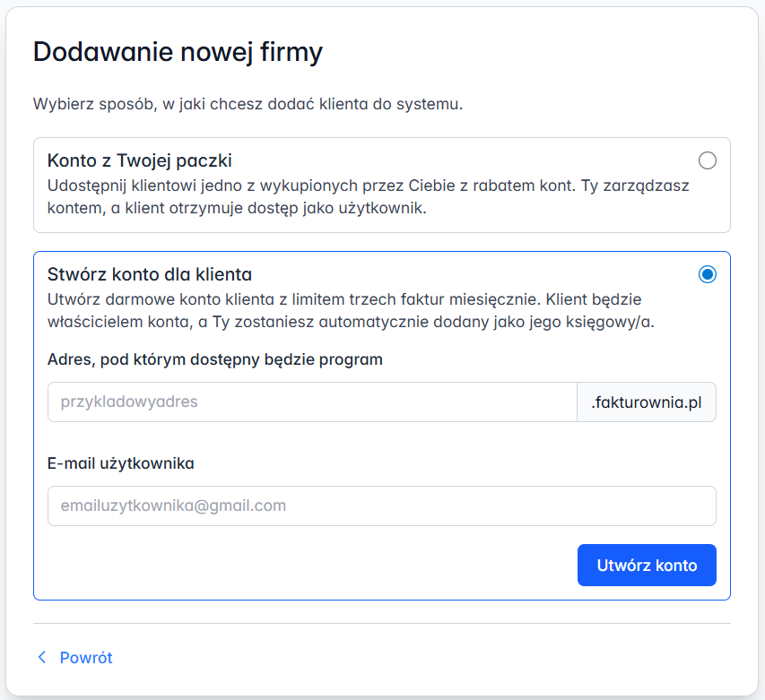Click the back chevron icon beside Powrót
This screenshot has width=765, height=700.
pyautogui.click(x=41, y=657)
